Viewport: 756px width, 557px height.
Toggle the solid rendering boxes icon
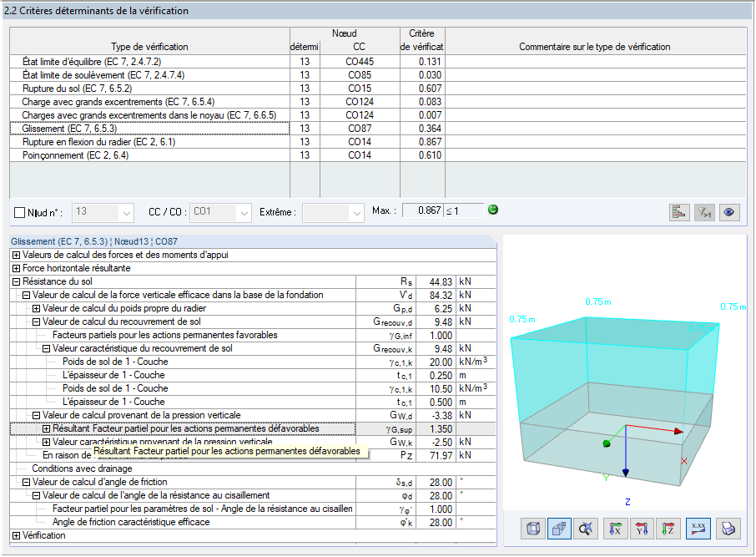[x=559, y=529]
